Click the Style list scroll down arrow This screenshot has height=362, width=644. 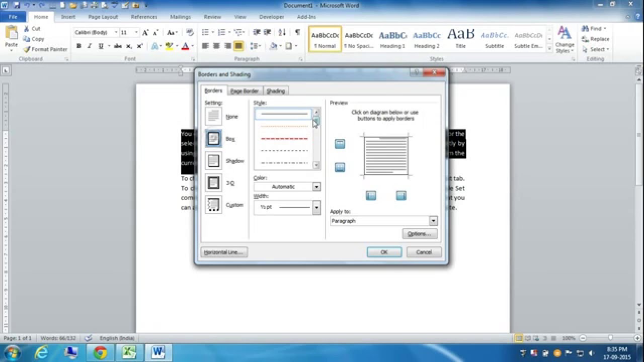click(316, 165)
